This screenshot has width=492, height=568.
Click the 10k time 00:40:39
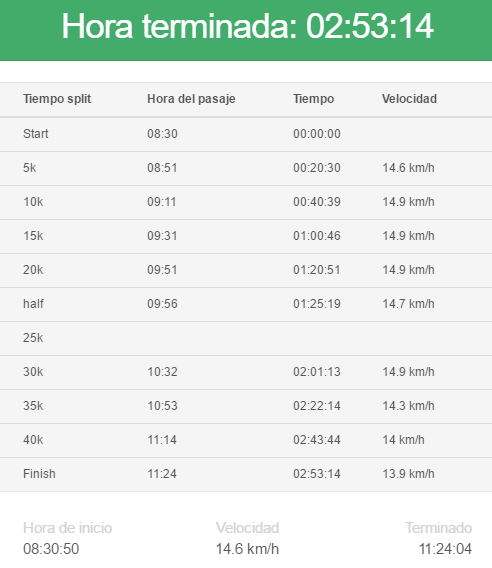tap(317, 202)
